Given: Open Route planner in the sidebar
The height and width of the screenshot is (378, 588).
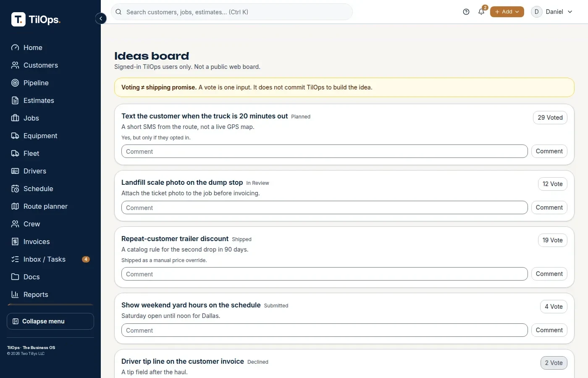Looking at the screenshot, I should click(50, 206).
